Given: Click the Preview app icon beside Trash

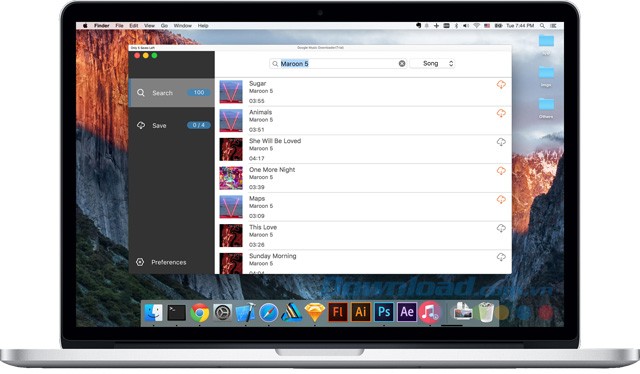Looking at the screenshot, I should pyautogui.click(x=462, y=312).
